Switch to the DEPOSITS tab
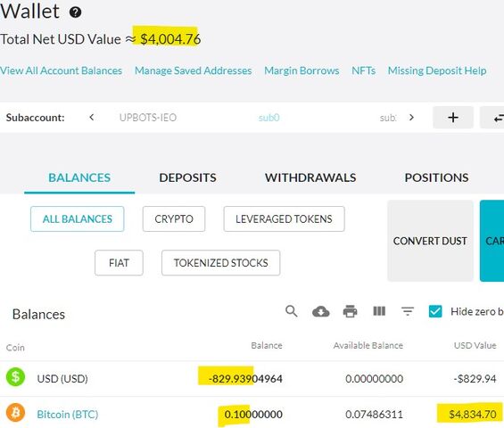 point(187,177)
